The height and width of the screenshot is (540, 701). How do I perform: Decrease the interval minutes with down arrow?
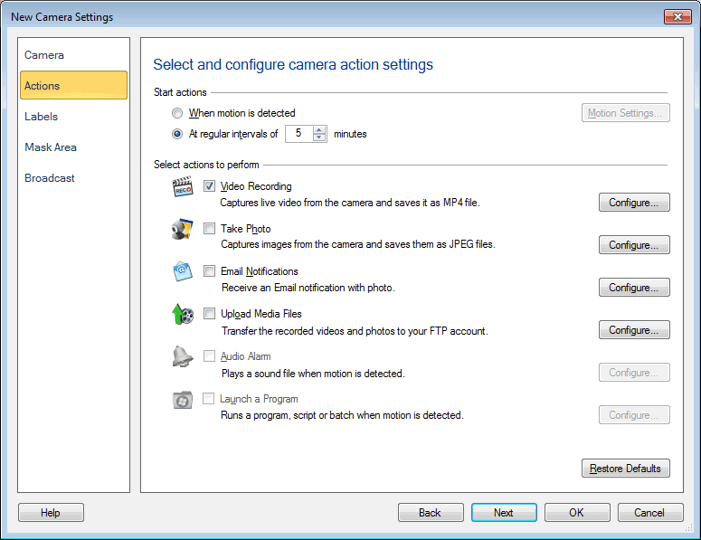[x=320, y=138]
